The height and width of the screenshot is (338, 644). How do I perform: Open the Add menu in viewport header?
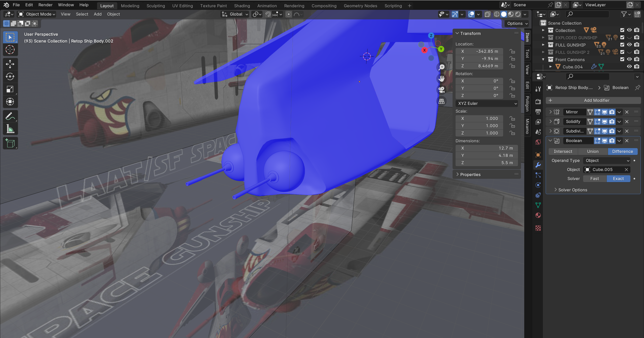[x=98, y=14]
